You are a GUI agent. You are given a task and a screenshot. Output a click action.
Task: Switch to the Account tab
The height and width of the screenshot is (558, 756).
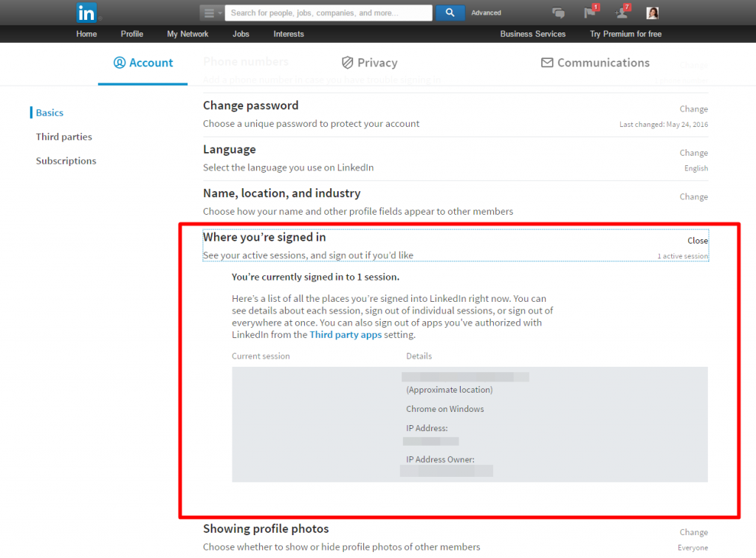(x=142, y=63)
